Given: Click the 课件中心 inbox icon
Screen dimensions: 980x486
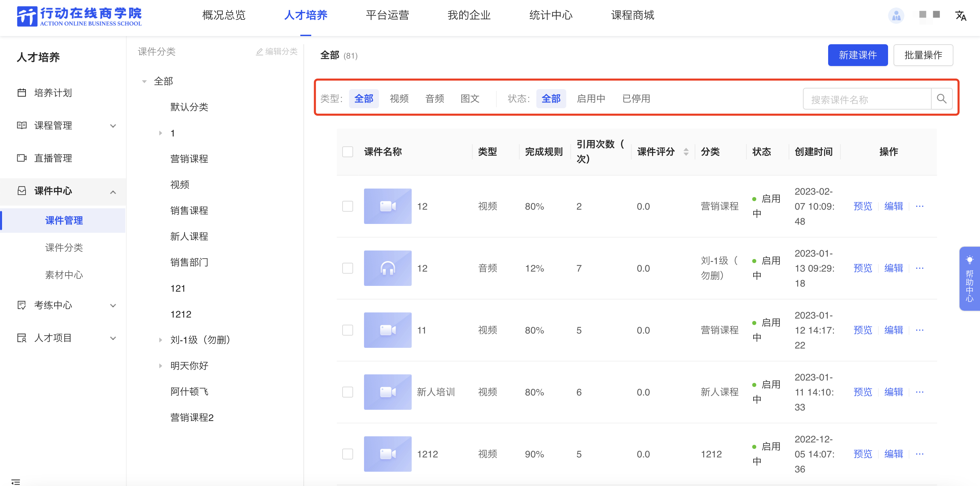Looking at the screenshot, I should pos(22,191).
